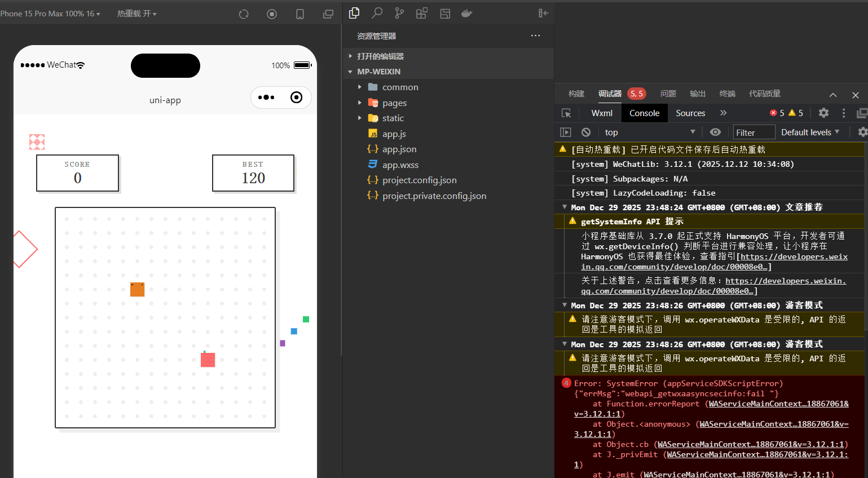Click the console Filter input field
Image resolution: width=868 pixels, height=478 pixels.
coord(754,132)
